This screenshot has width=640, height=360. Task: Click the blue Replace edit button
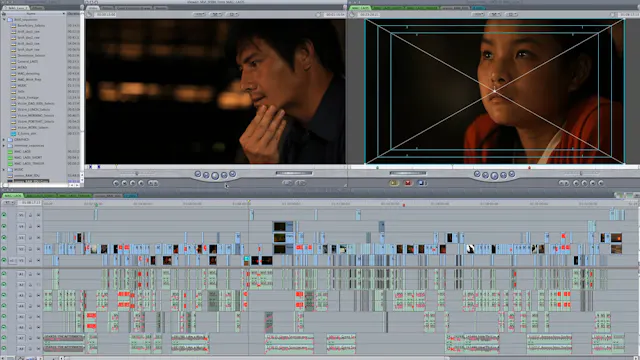click(422, 183)
